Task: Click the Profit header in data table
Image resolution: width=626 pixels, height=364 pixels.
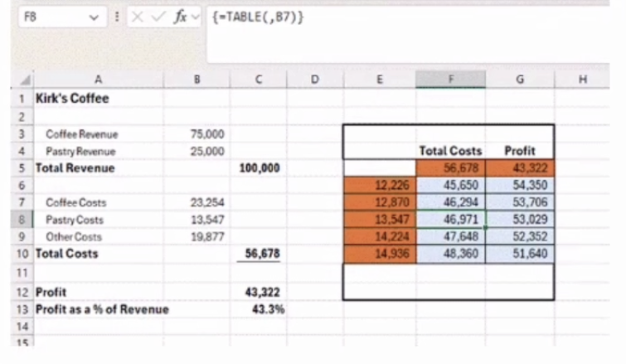Action: [520, 151]
